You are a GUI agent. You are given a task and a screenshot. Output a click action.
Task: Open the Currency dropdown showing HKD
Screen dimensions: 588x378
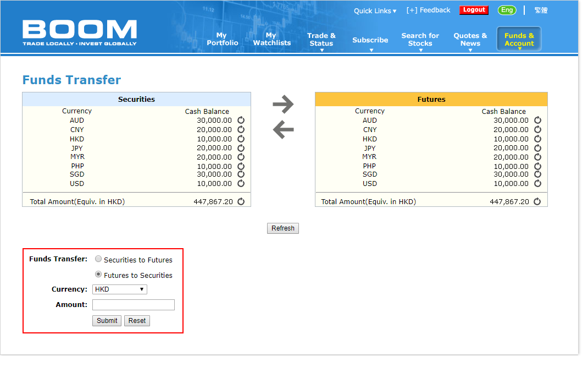pyautogui.click(x=120, y=289)
